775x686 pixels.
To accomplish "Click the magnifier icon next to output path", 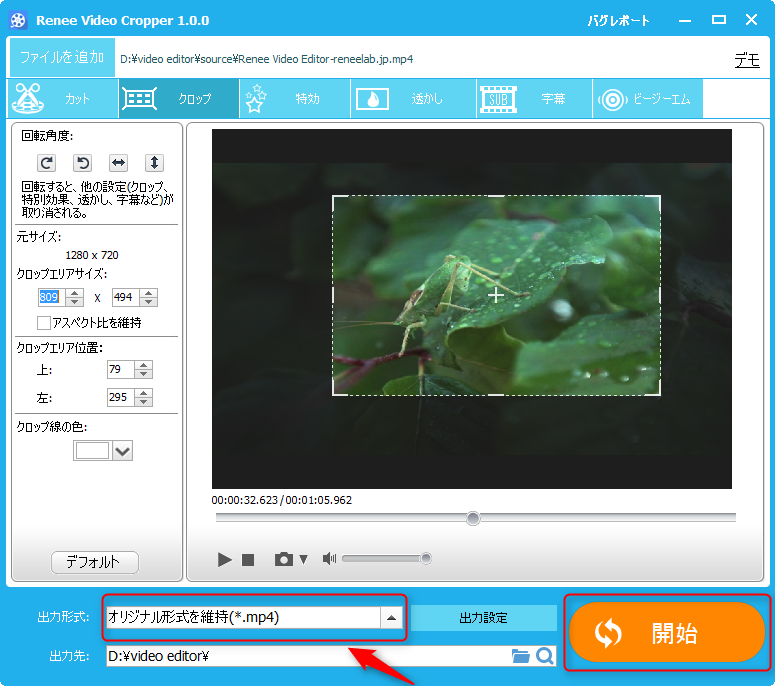I will [545, 656].
